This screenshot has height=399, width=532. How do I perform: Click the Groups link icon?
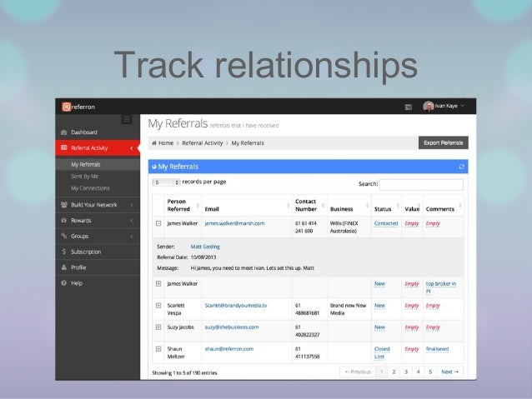tap(63, 236)
